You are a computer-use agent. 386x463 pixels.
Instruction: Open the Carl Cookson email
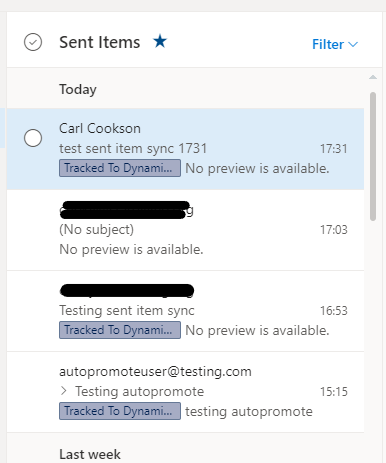tap(185, 149)
